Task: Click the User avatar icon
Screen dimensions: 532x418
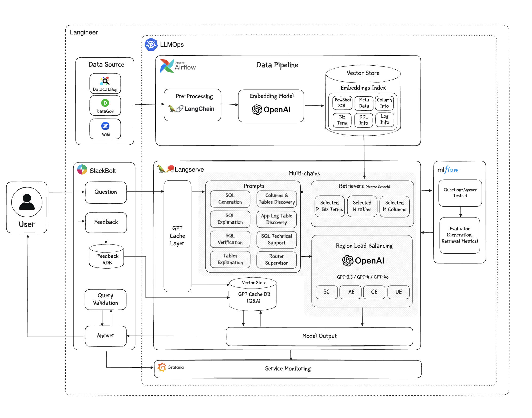Action: tap(27, 202)
